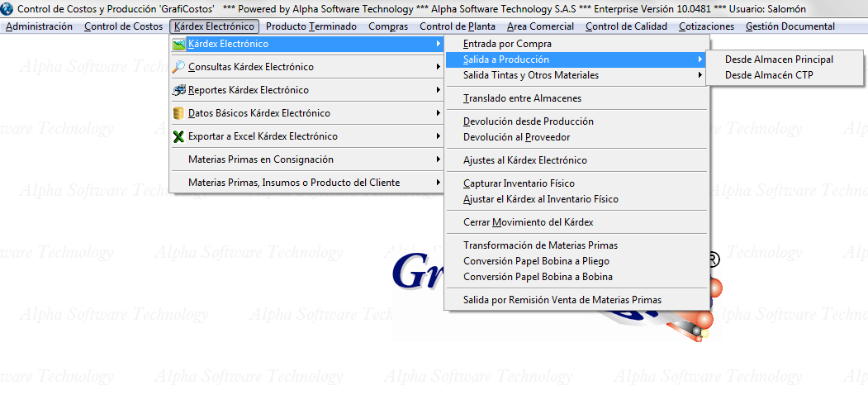868x414 pixels.
Task: Open Entrada por Compra
Action: 507,44
